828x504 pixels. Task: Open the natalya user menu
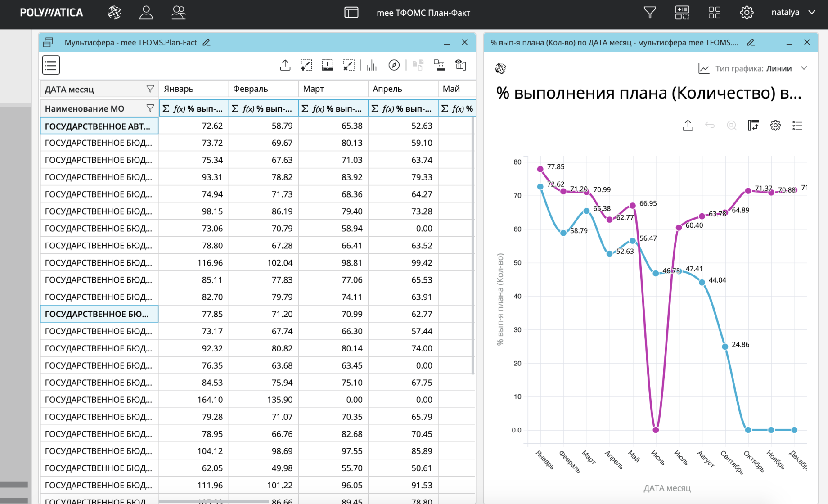pos(793,13)
